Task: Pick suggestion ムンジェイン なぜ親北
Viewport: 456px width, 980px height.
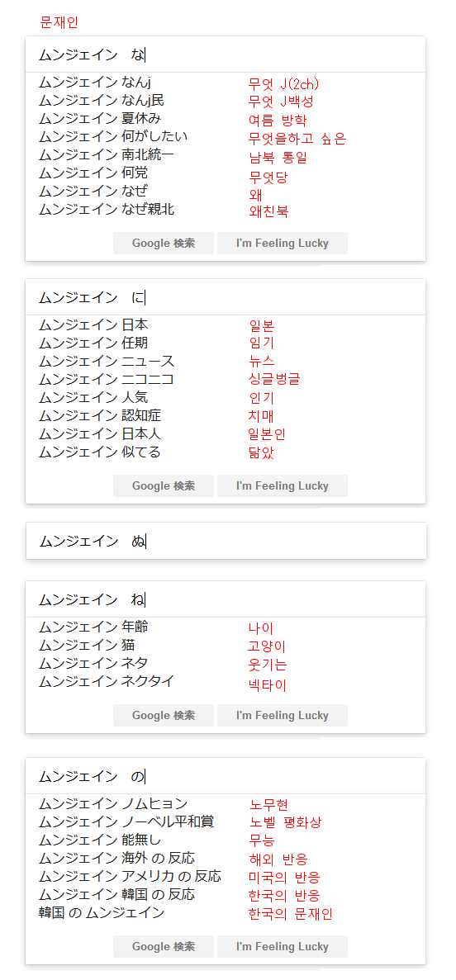Action: [107, 209]
